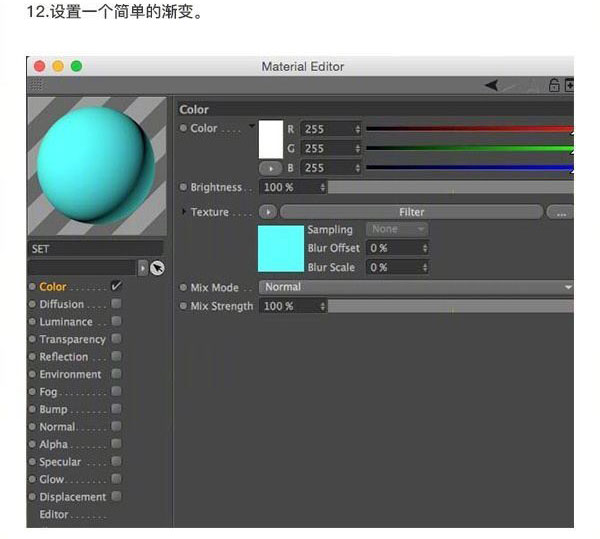600x539 pixels.
Task: Click the new window plus icon
Action: pos(569,85)
